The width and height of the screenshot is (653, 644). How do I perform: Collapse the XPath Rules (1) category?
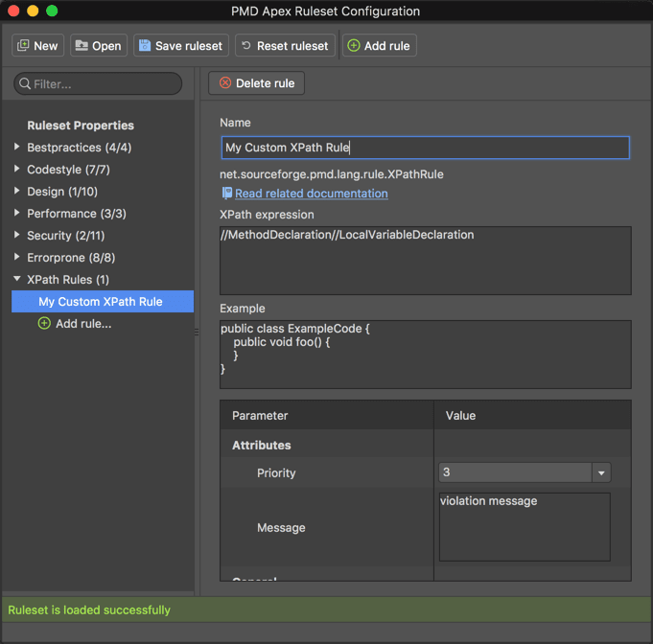tap(16, 279)
